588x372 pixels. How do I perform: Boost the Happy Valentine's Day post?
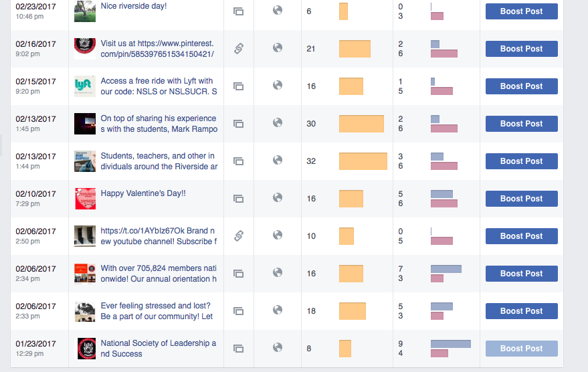click(521, 199)
